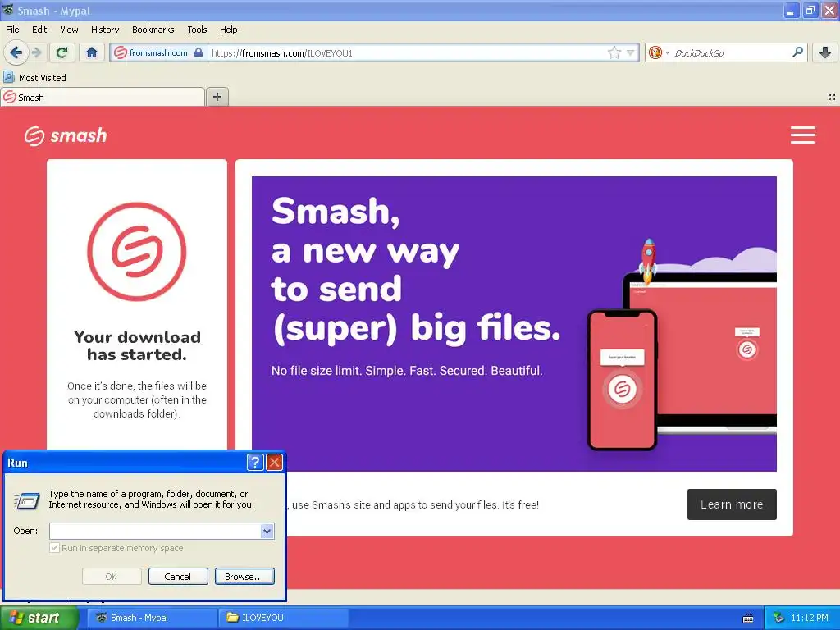This screenshot has height=630, width=840.
Task: Open the Windows start menu
Action: click(39, 618)
